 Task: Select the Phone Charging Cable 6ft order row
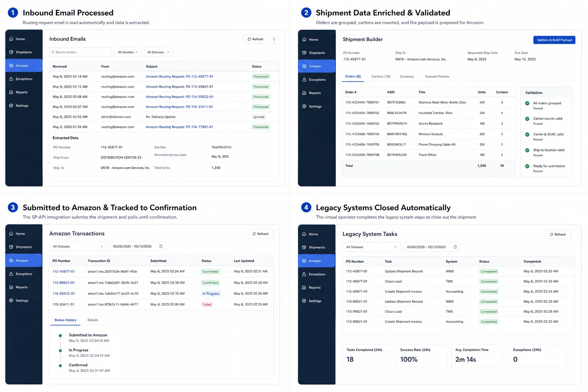[428, 145]
